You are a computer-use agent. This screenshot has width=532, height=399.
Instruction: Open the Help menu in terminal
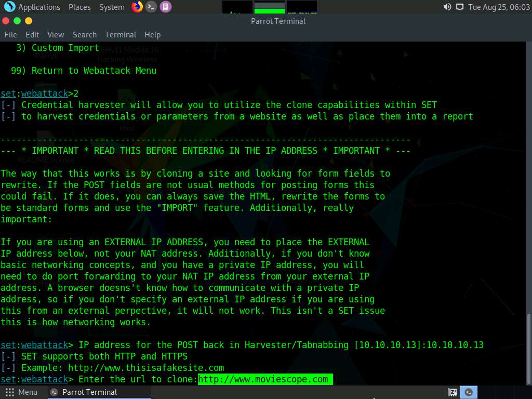(x=152, y=35)
